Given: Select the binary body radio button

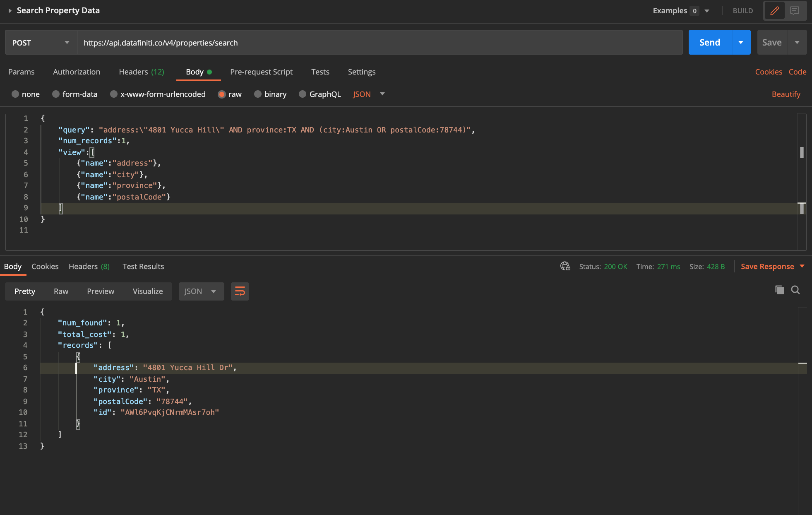Looking at the screenshot, I should pos(258,94).
